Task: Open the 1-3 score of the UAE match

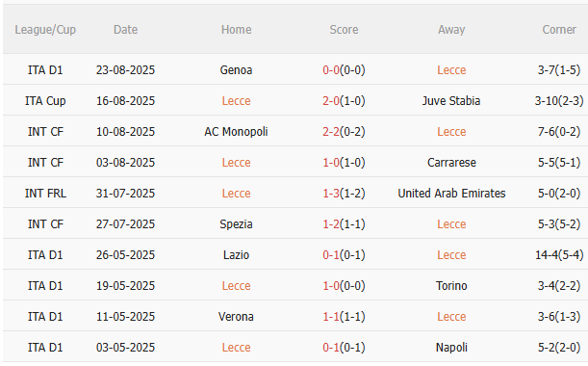Action: [x=331, y=194]
